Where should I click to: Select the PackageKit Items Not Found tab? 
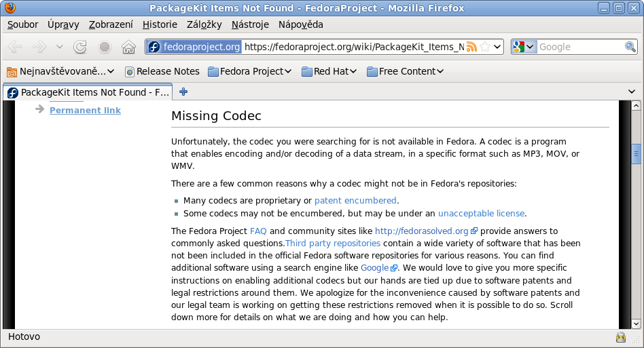tap(88, 92)
